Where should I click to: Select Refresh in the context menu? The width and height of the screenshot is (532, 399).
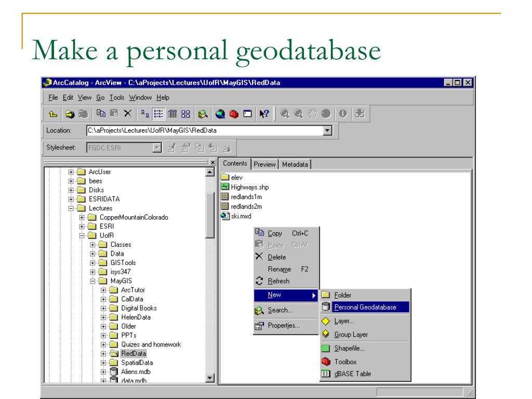click(286, 281)
